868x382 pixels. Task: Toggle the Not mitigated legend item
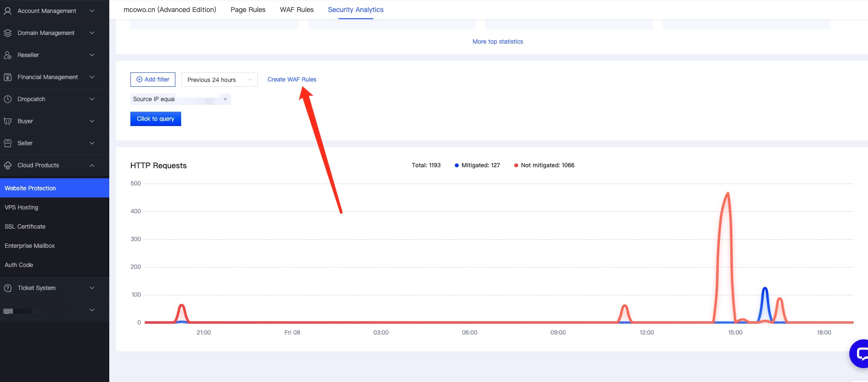[x=544, y=165]
